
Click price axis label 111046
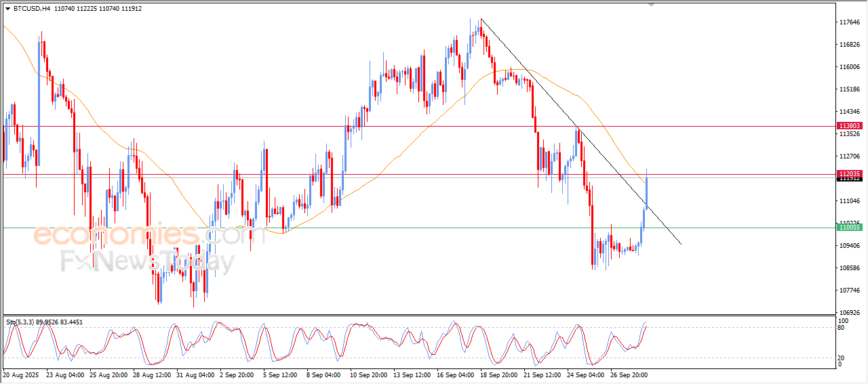point(850,201)
